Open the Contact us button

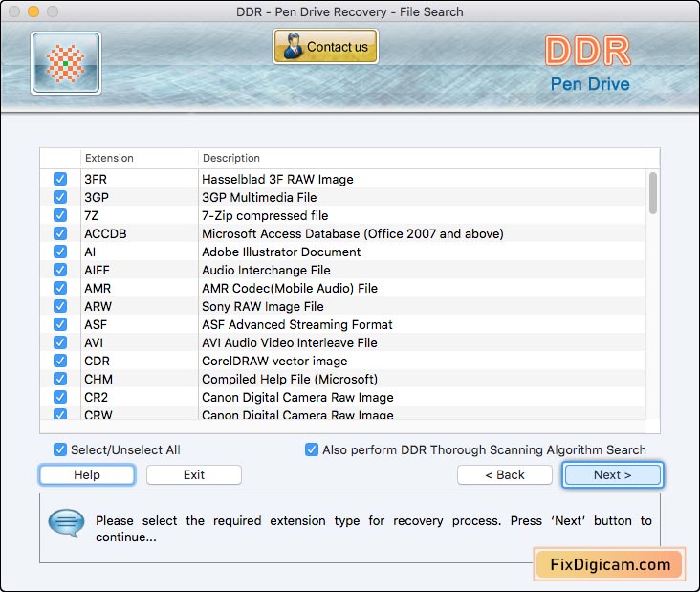click(326, 47)
